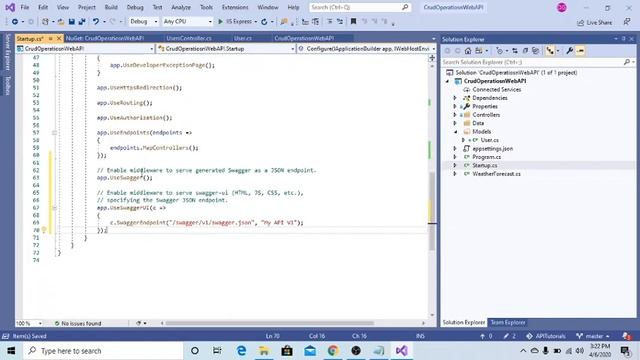Expand the Program.cs node
The width and height of the screenshot is (640, 360).
pyautogui.click(x=455, y=157)
